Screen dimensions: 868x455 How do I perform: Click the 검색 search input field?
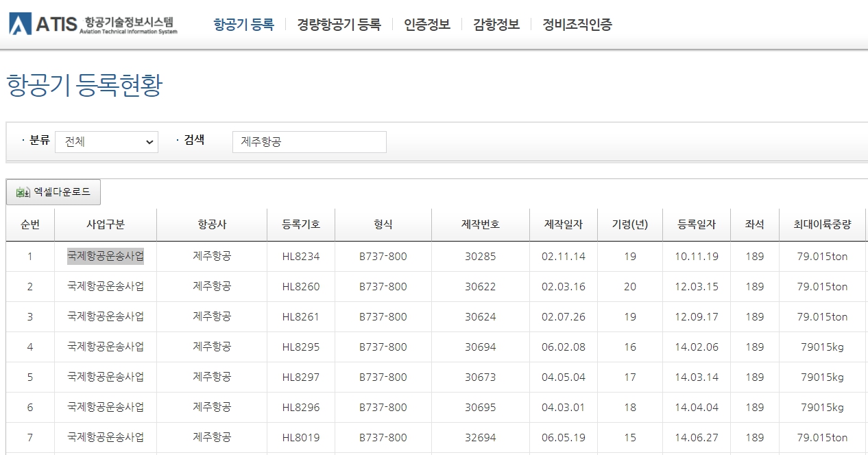[309, 141]
